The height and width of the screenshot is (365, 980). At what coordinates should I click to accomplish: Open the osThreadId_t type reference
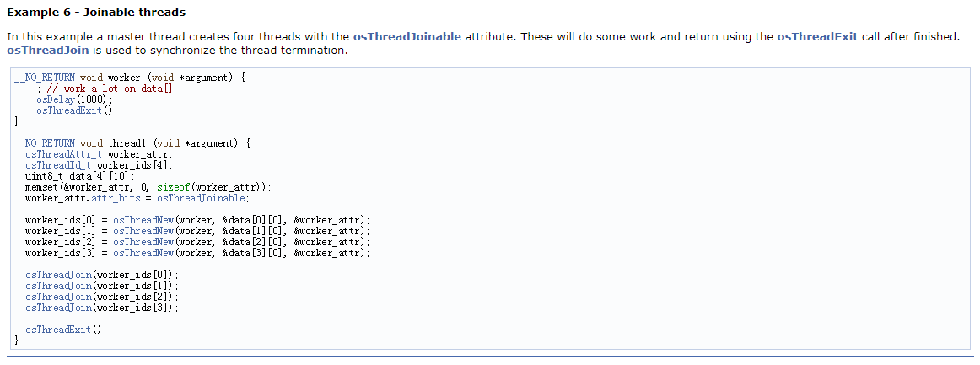(59, 165)
